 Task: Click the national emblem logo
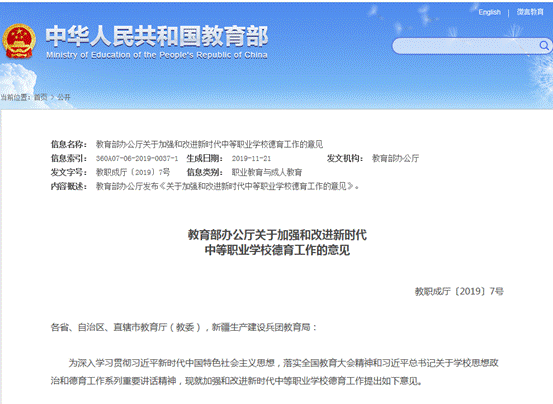19,41
